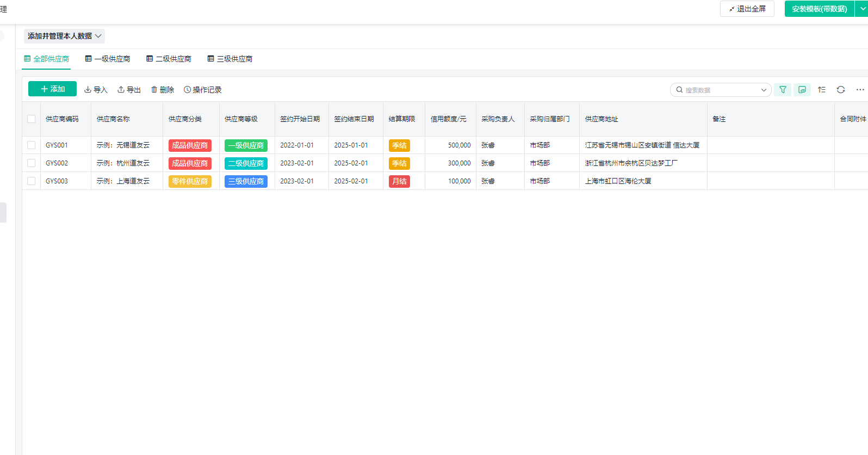
Task: Click cyan 二级供应商 level tag in table
Action: [x=246, y=163]
